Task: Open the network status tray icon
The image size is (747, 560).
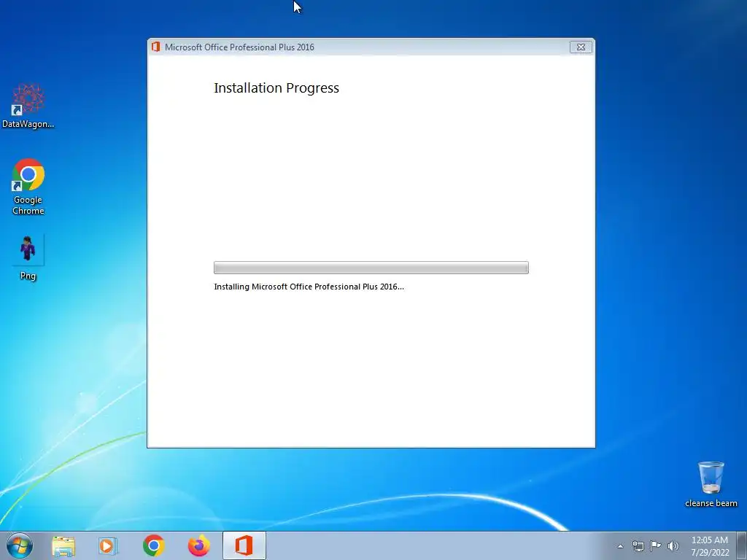Action: click(638, 546)
